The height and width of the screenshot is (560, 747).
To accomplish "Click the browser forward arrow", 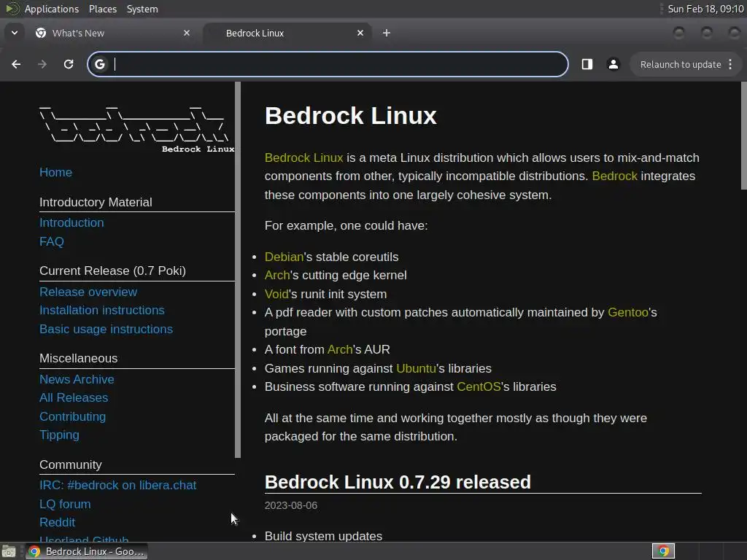I will 42,64.
